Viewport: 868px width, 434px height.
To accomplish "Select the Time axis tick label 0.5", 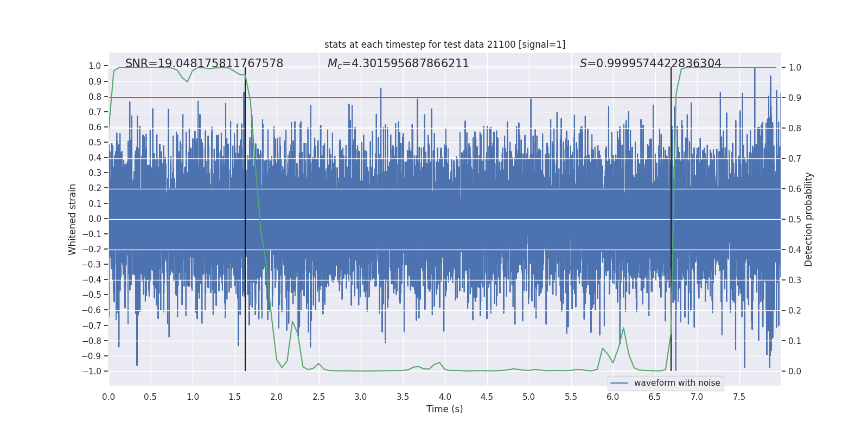I will [150, 397].
